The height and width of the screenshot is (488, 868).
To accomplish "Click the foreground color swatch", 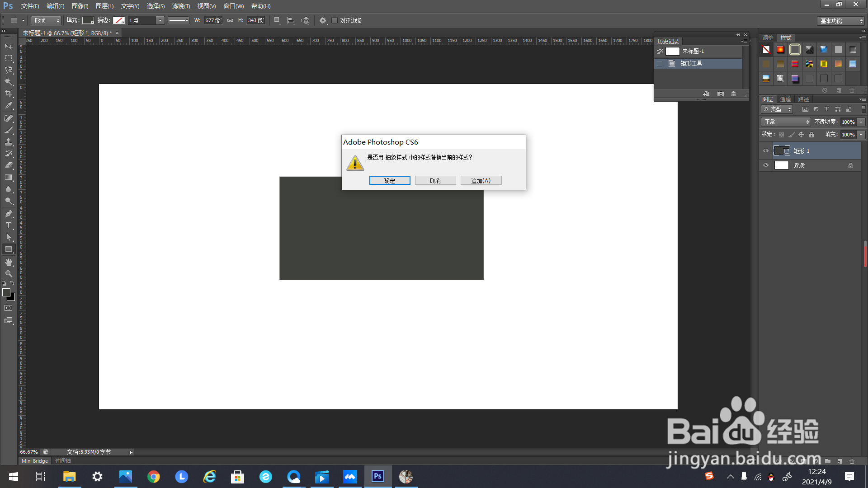I will 6,292.
